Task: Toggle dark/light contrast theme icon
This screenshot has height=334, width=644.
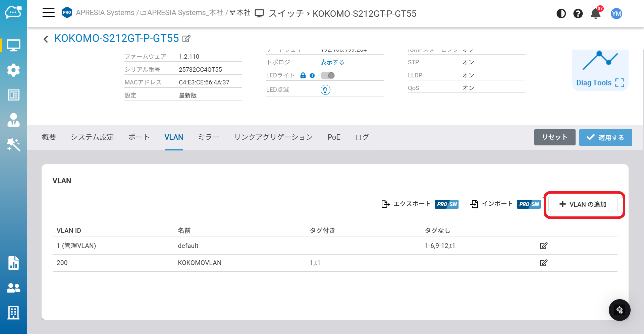Action: (x=561, y=14)
